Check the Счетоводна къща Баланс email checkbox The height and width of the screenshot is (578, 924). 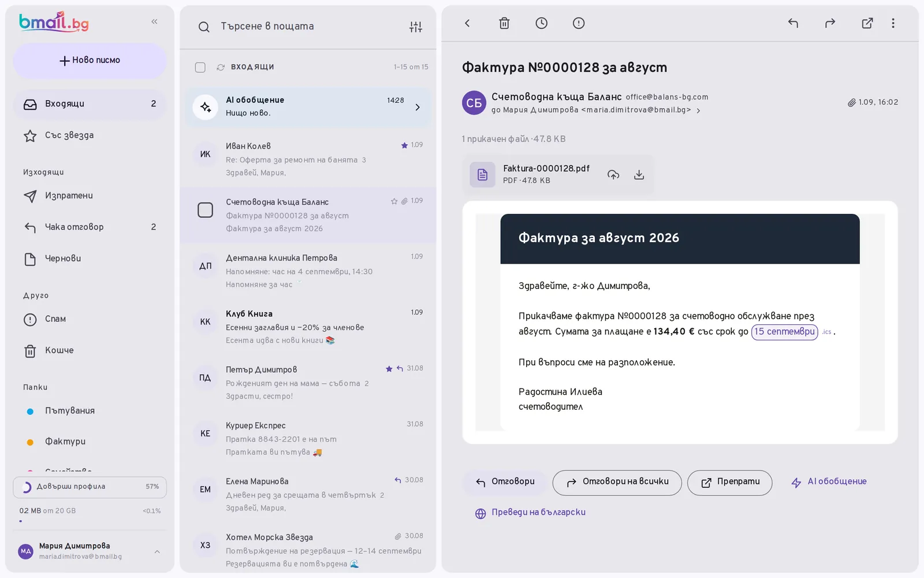(x=205, y=210)
